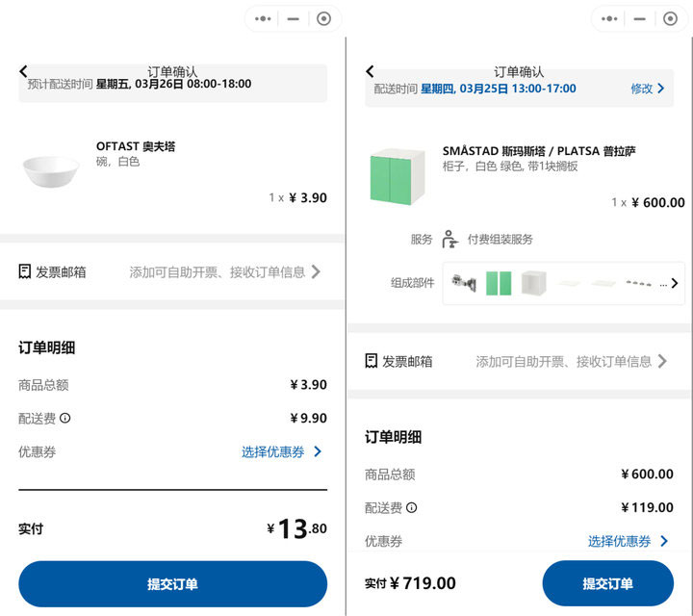The width and height of the screenshot is (693, 616).
Task: Tap the back arrow on the left order page
Action: 24,71
